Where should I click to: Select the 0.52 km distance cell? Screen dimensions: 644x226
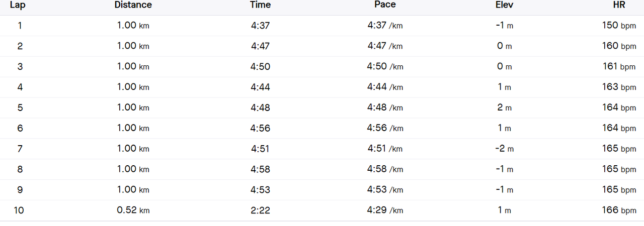click(x=133, y=211)
